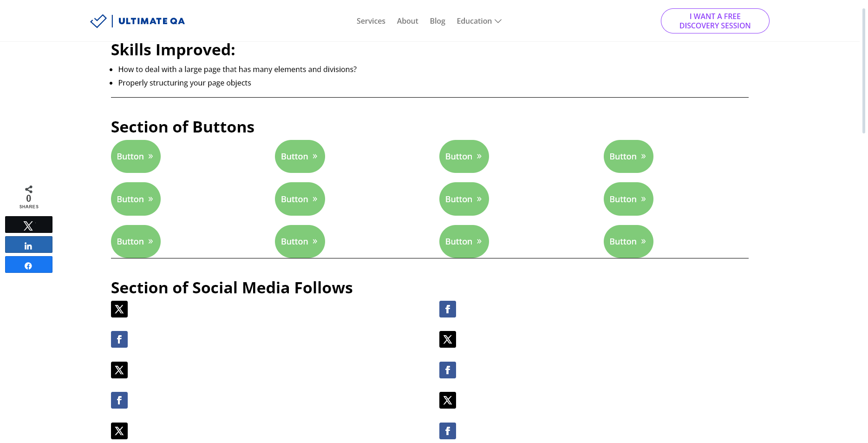
Task: Click last green Button in top row
Action: tap(628, 157)
